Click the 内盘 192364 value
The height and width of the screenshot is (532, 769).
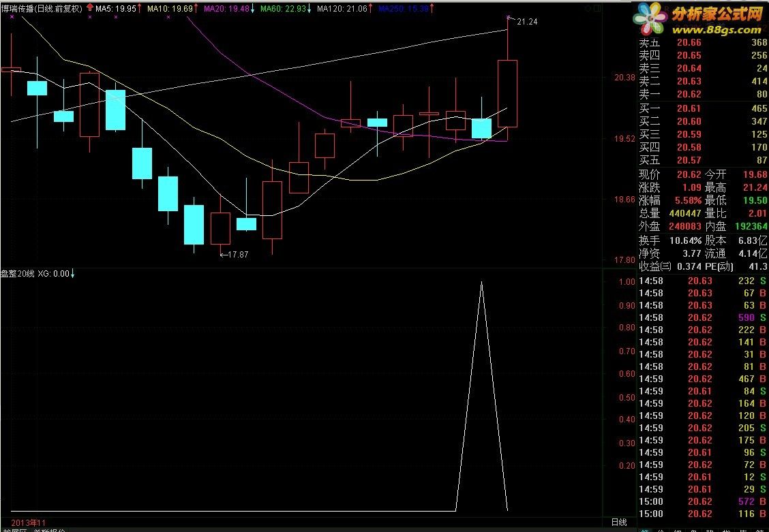[751, 226]
